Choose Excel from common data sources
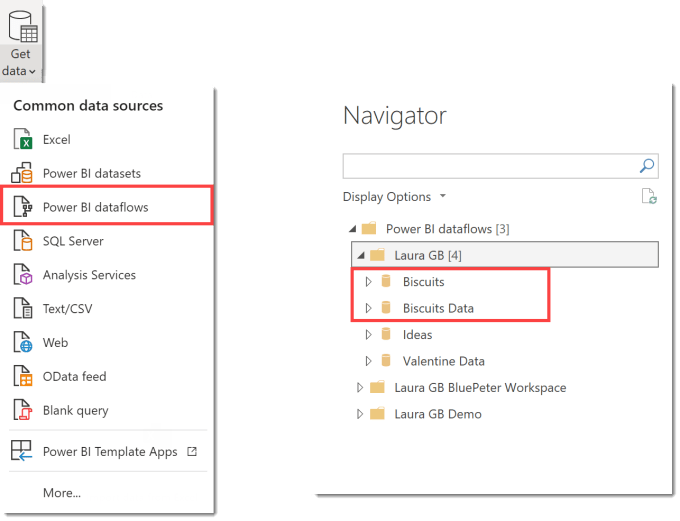This screenshot has width=680, height=521. pos(56,140)
